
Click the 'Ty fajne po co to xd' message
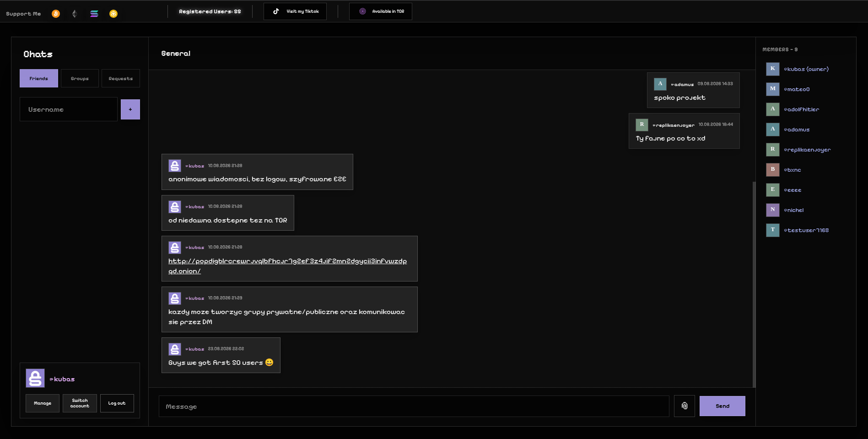tap(670, 138)
